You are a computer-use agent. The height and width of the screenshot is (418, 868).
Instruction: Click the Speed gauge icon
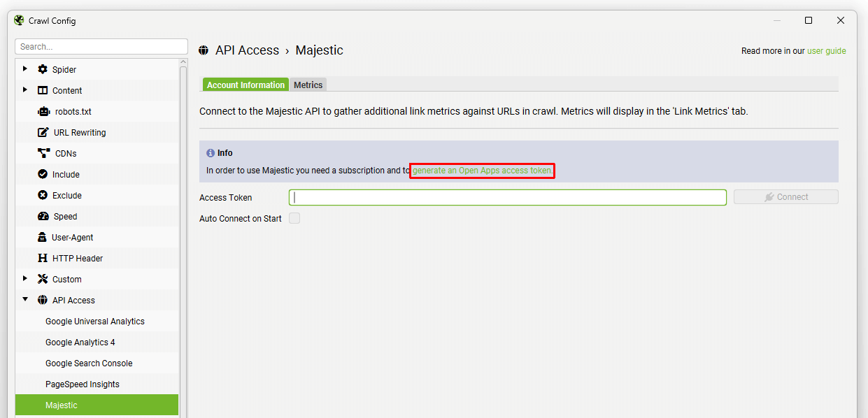(x=43, y=217)
